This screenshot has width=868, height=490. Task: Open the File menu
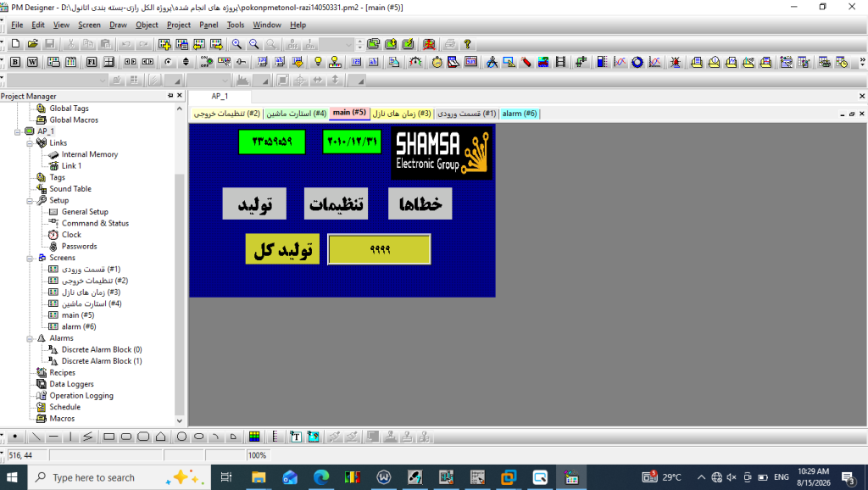coord(17,25)
